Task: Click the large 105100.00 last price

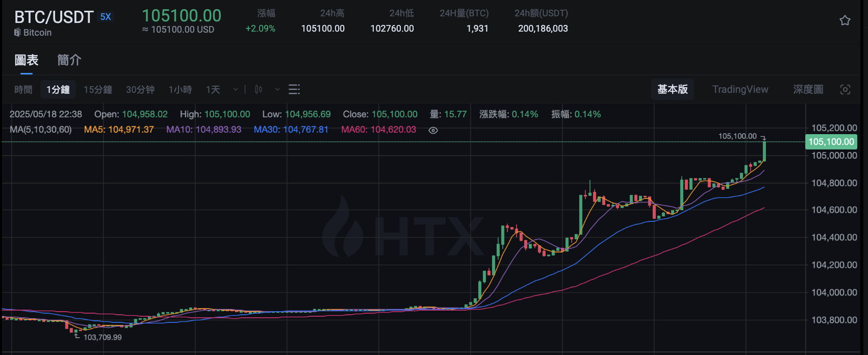Action: [x=182, y=16]
